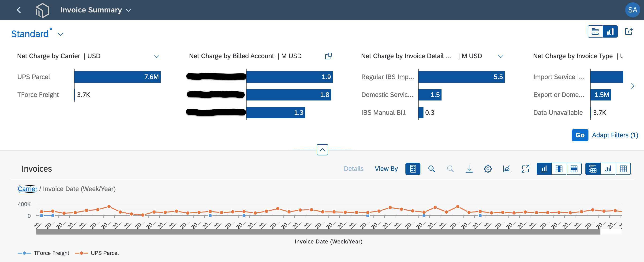This screenshot has height=262, width=644.
Task: Show more visual filters with the right arrow
Action: pos(633,86)
